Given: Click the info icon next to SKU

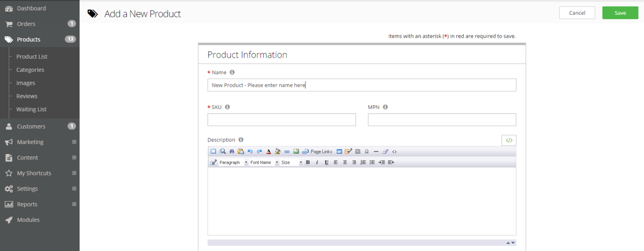Looking at the screenshot, I should [x=227, y=107].
